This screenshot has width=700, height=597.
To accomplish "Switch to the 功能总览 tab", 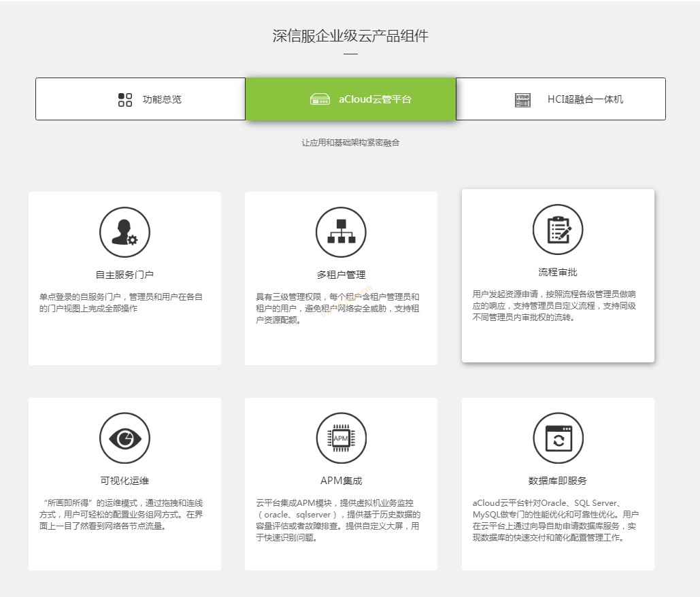I will pyautogui.click(x=140, y=99).
